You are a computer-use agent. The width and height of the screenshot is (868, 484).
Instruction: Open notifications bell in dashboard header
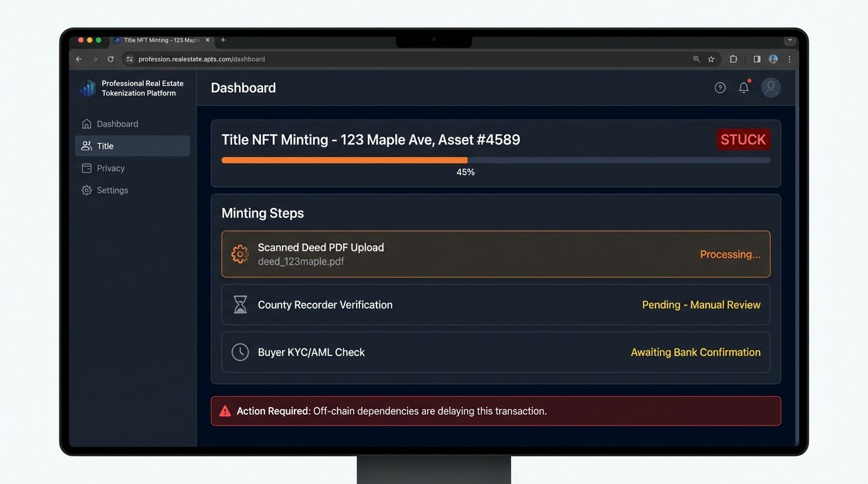[744, 88]
